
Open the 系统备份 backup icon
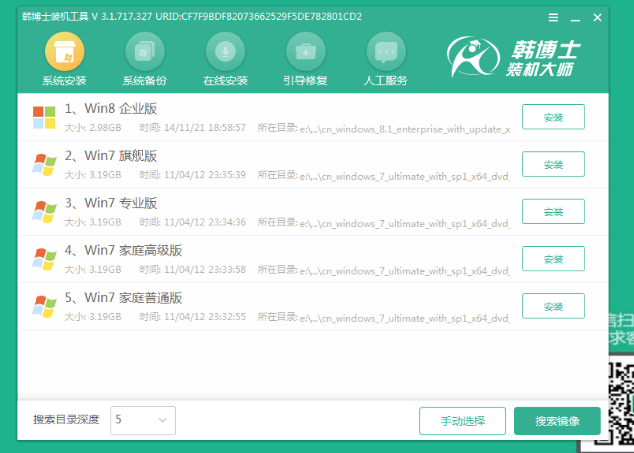tap(145, 52)
